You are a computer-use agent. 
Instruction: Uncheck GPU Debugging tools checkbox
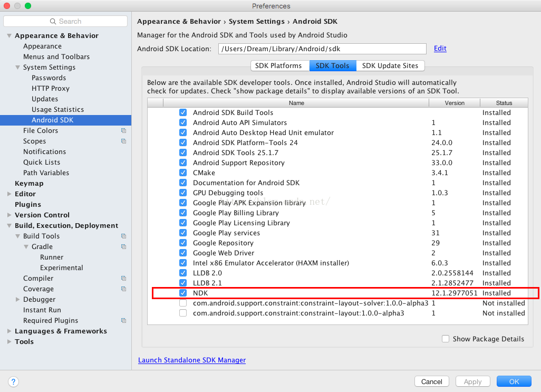click(x=183, y=193)
